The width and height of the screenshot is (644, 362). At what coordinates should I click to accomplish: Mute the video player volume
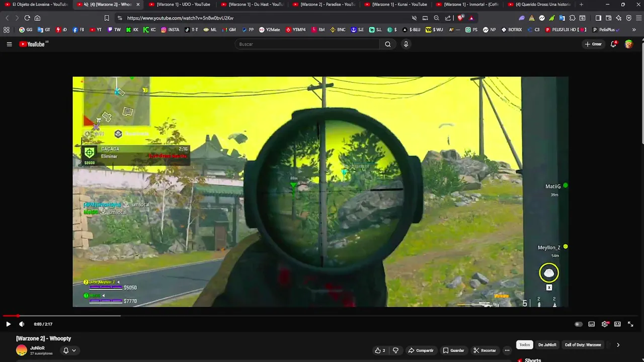pos(22,324)
